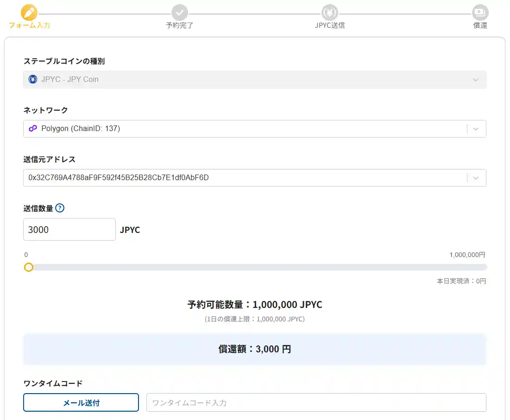Click the JPYC送信 step coin icon
Viewport: 510px width, 420px height.
[330, 12]
